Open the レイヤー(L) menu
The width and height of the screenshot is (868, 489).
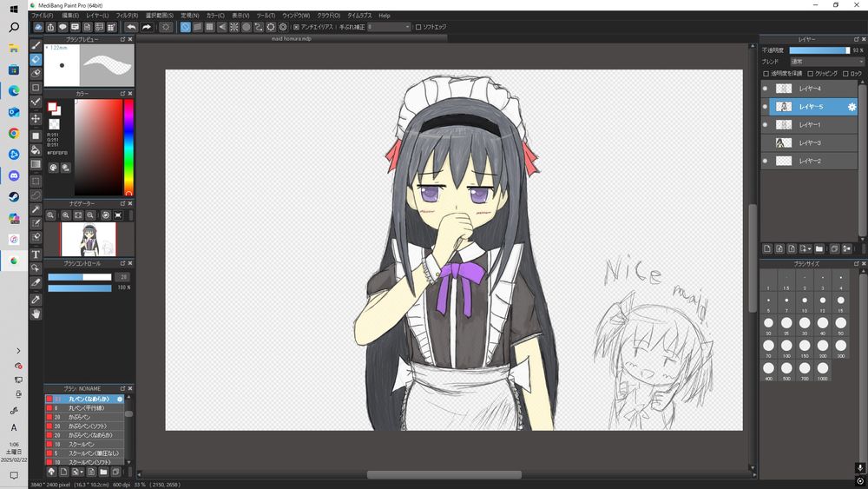click(97, 16)
